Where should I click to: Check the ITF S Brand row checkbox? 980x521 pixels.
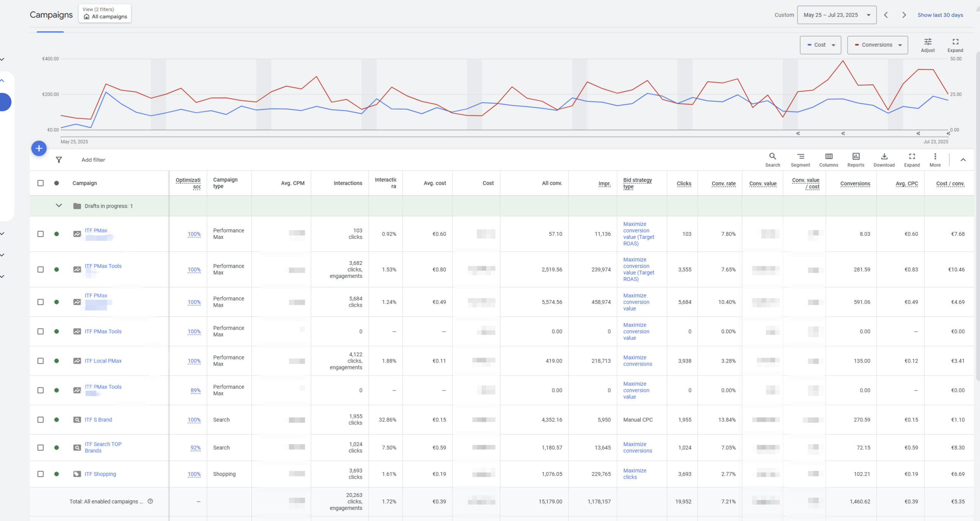click(41, 420)
